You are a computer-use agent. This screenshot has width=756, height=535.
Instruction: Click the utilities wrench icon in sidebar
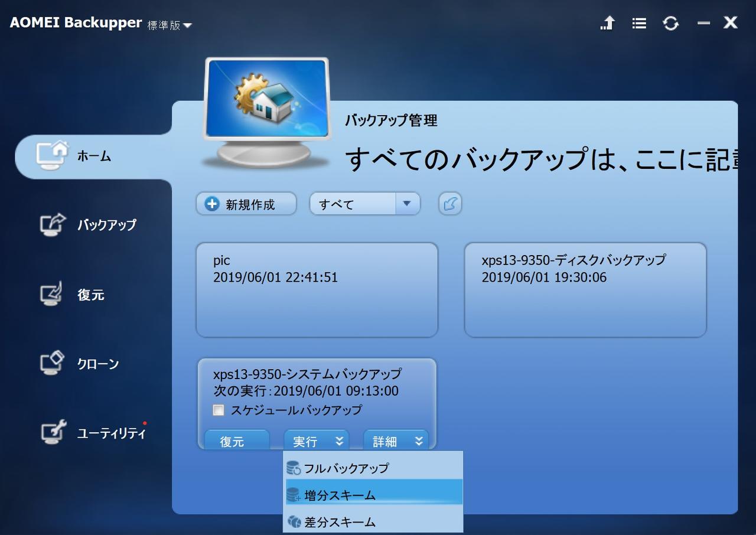point(53,432)
